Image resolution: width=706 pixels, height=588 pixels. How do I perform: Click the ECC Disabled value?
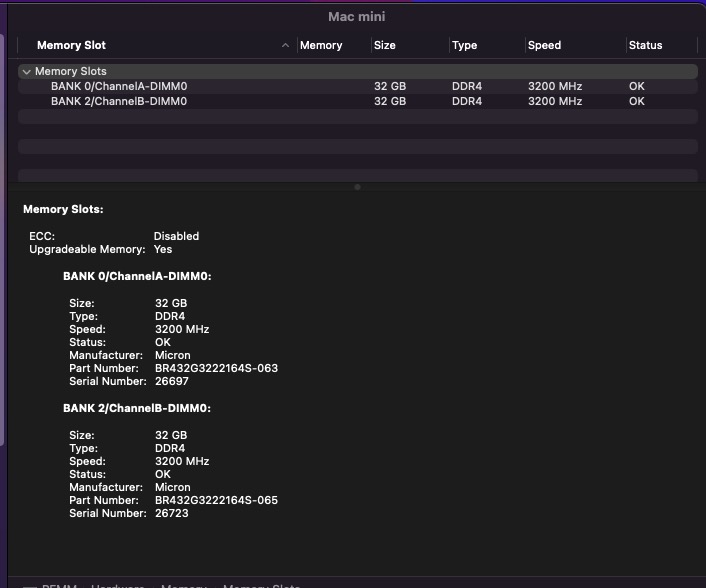176,236
